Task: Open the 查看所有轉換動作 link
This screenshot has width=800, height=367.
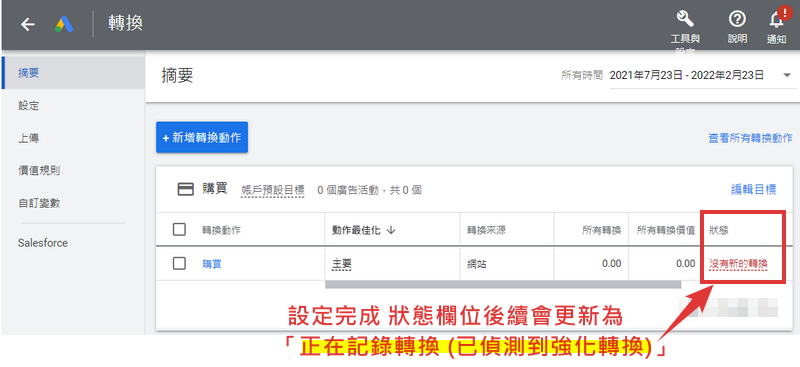Action: [x=751, y=138]
